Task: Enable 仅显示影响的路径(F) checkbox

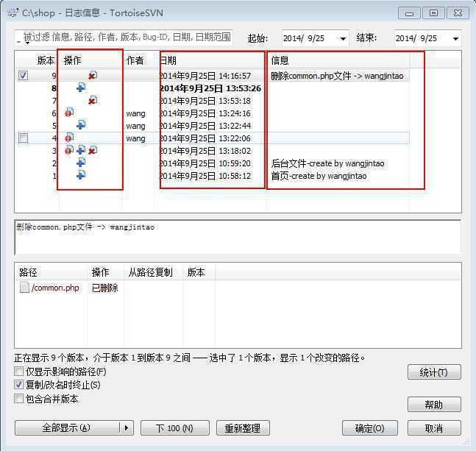Action: point(19,372)
